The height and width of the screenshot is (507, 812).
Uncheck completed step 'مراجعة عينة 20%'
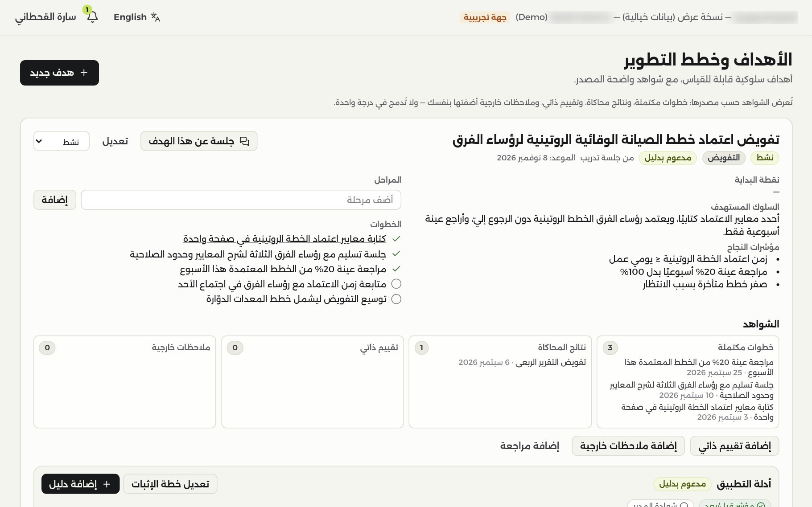coord(396,269)
